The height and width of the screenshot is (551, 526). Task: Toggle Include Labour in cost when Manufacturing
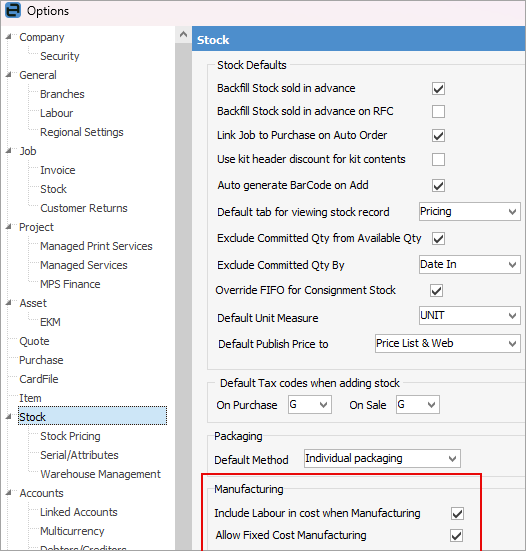coord(457,513)
